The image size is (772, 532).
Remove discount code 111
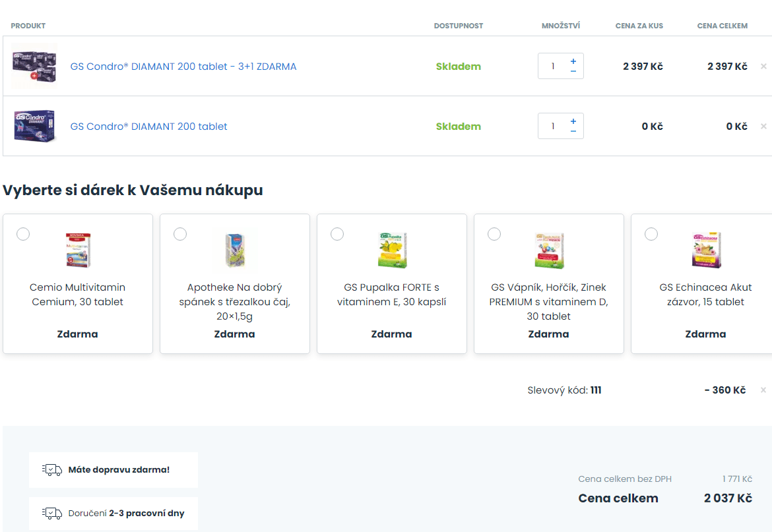763,390
